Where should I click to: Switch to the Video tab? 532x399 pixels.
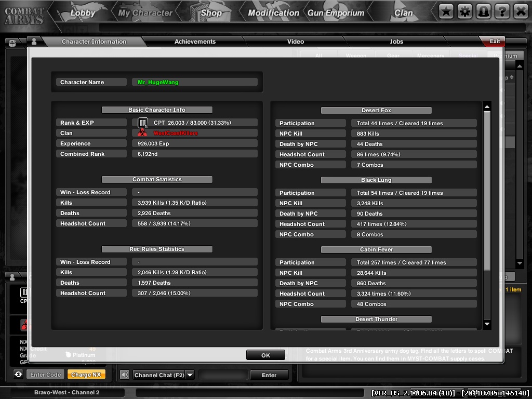(x=296, y=42)
